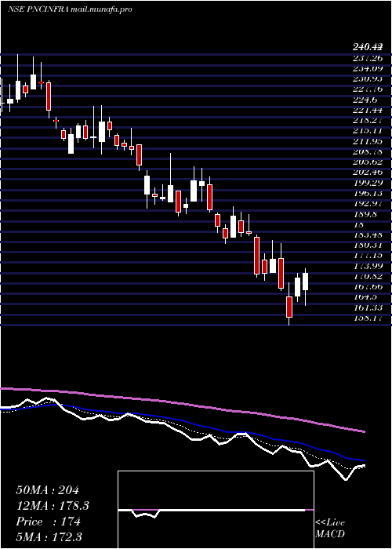The width and height of the screenshot is (392, 549).
Task: Click the 196.13 price axis label
Action: pyautogui.click(x=368, y=193)
